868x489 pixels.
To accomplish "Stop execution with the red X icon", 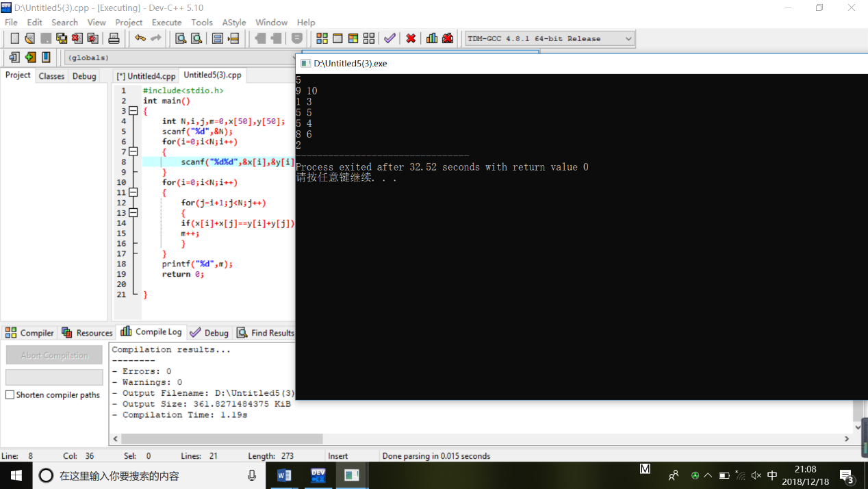I will (x=411, y=38).
